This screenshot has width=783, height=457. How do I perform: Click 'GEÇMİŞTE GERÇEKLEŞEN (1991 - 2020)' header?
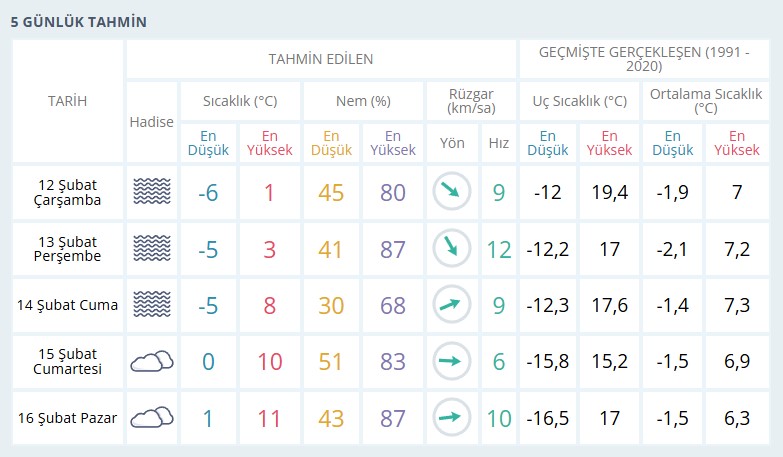[644, 59]
